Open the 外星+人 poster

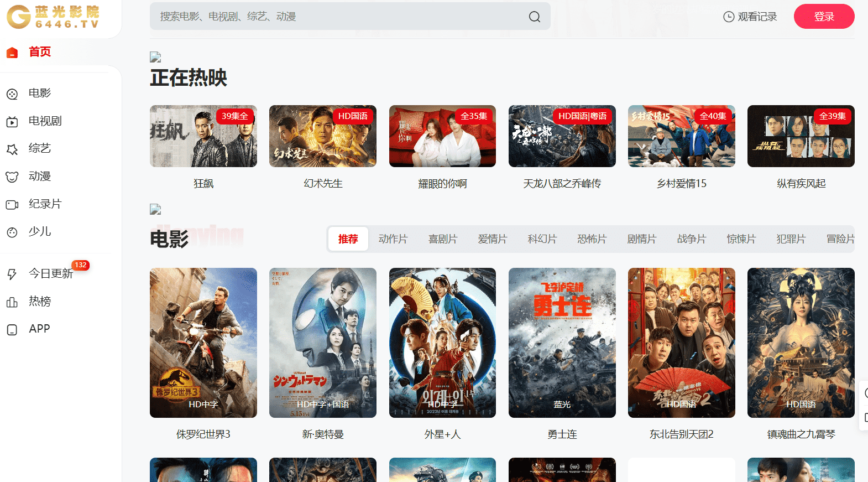point(442,343)
